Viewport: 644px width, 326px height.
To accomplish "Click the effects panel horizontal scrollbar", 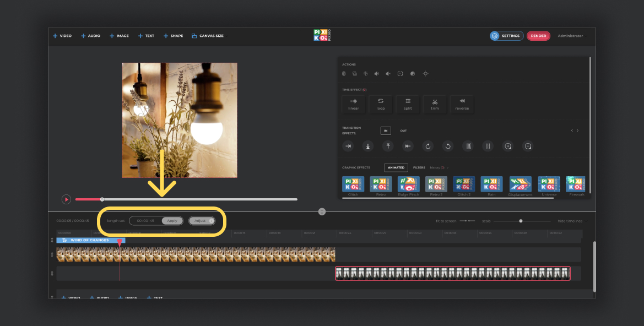I will pos(448,198).
